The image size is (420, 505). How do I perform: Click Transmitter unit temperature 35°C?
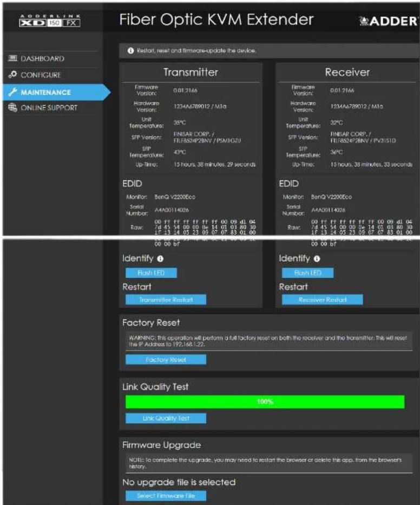tap(180, 122)
